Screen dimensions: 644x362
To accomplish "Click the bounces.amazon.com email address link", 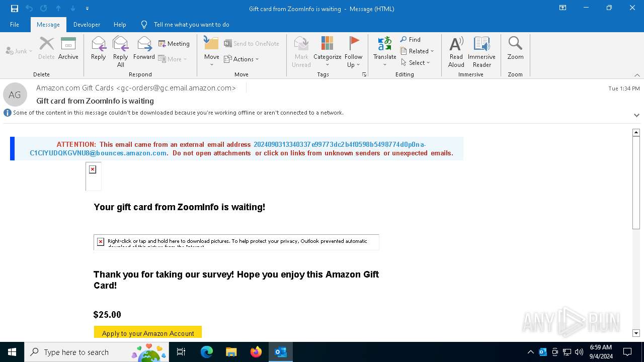I will tap(228, 149).
